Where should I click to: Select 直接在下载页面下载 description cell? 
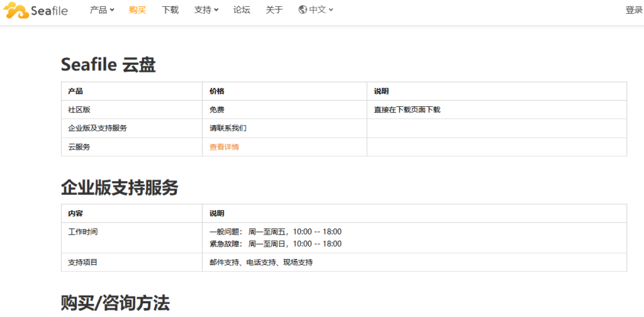click(497, 109)
